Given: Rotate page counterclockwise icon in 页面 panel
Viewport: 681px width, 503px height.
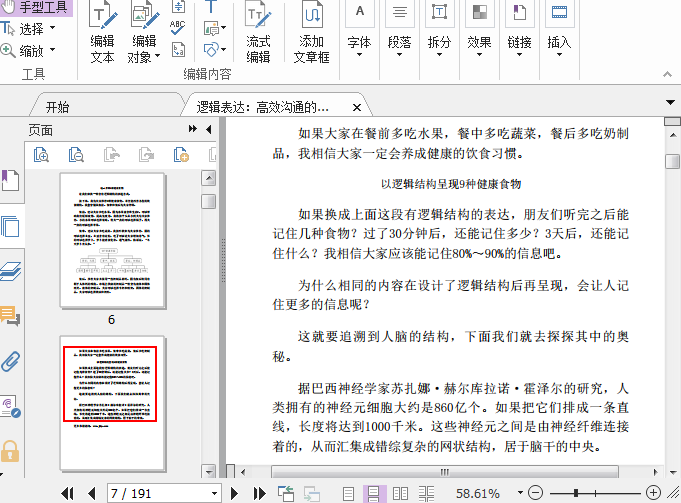Looking at the screenshot, I should click(x=112, y=154).
